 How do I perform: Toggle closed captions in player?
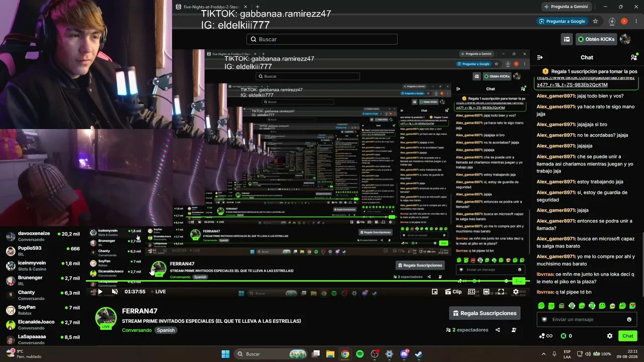coord(471,292)
